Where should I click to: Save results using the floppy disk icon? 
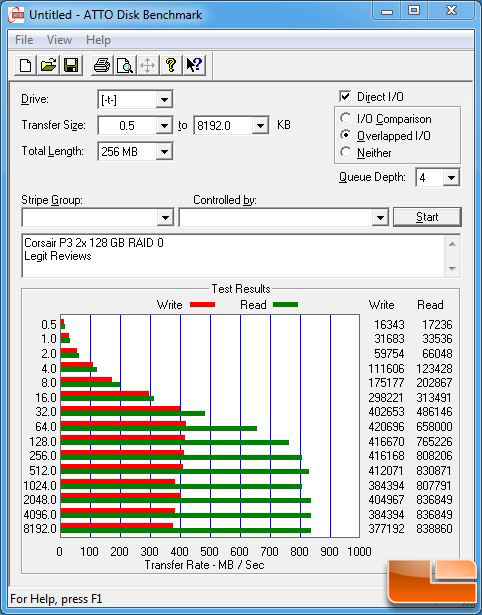pyautogui.click(x=71, y=65)
